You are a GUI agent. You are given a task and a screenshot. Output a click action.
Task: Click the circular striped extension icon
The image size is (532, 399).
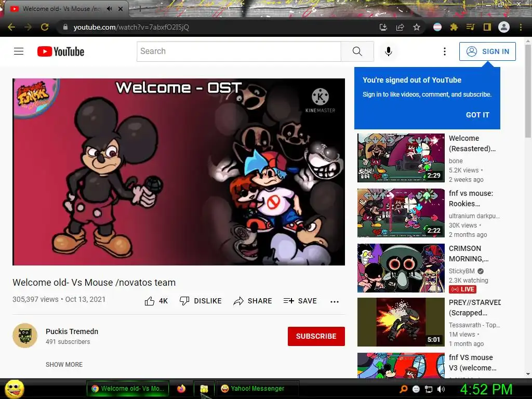437,27
